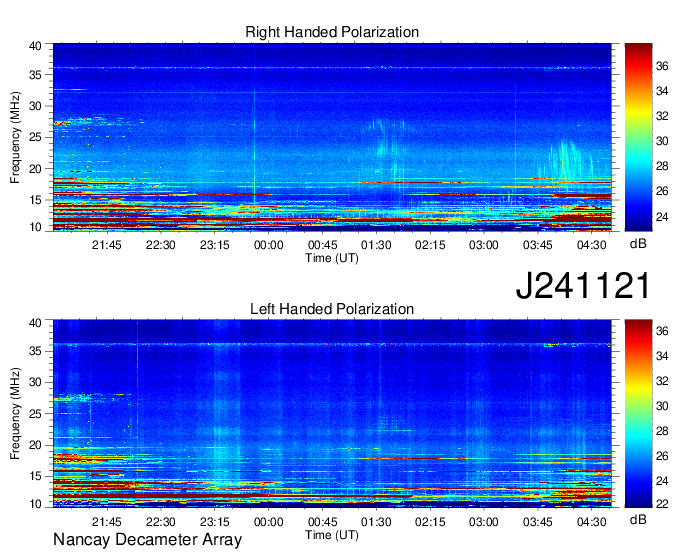Click the dB unit label under the bottom color bar
Screen dimensions: 680x552
tap(638, 519)
